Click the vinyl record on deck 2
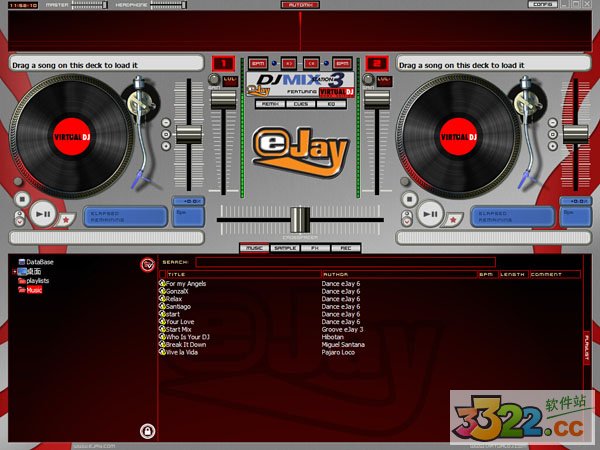 (x=458, y=137)
